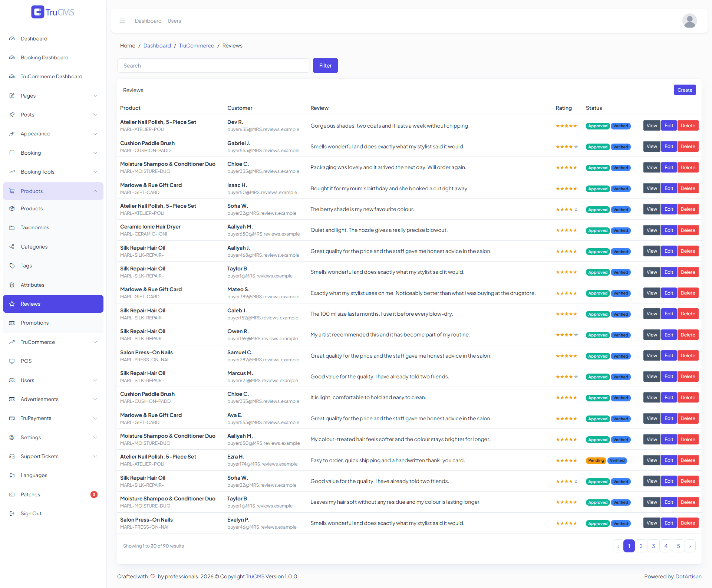The image size is (712, 588).
Task: Click the Attributes layers icon
Action: (12, 285)
